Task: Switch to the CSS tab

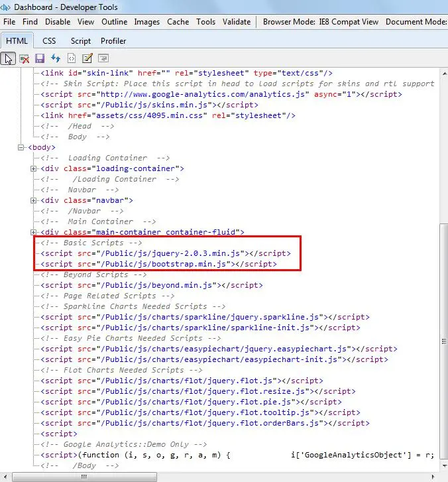Action: [49, 41]
